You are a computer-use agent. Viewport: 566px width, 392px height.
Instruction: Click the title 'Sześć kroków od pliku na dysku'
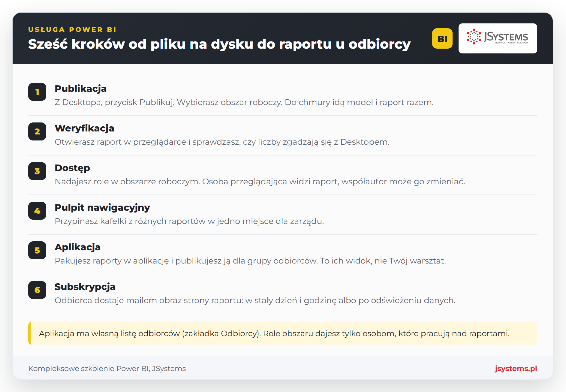[141, 44]
